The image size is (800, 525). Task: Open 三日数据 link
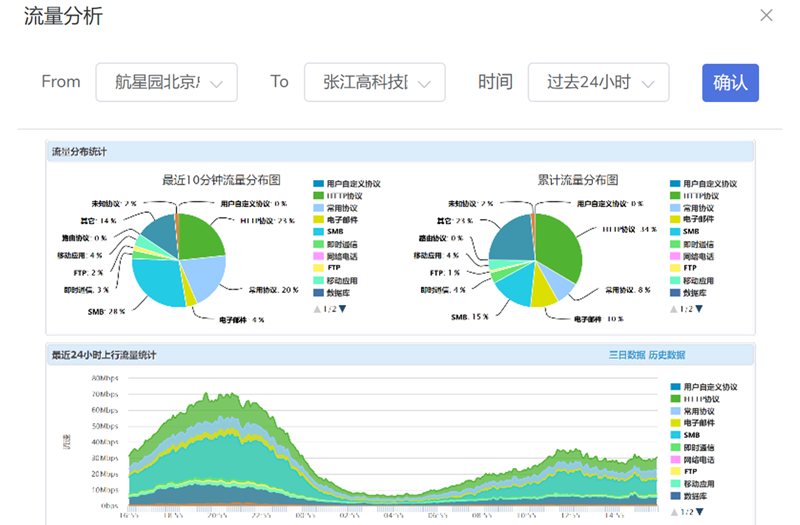(626, 355)
